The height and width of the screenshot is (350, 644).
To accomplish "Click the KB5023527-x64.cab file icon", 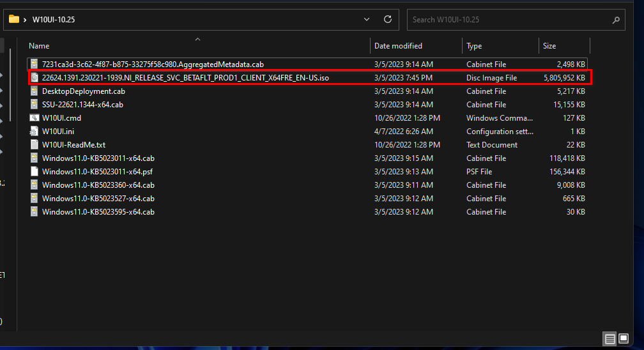I will pos(34,199).
